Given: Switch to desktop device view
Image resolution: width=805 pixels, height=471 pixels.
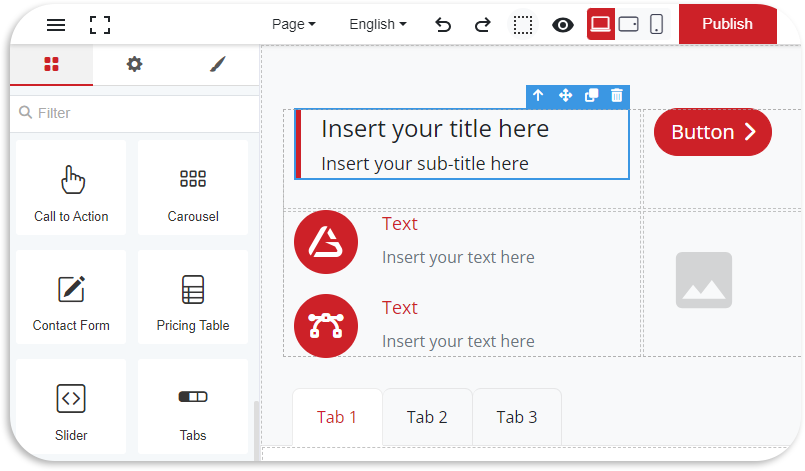Looking at the screenshot, I should point(601,24).
